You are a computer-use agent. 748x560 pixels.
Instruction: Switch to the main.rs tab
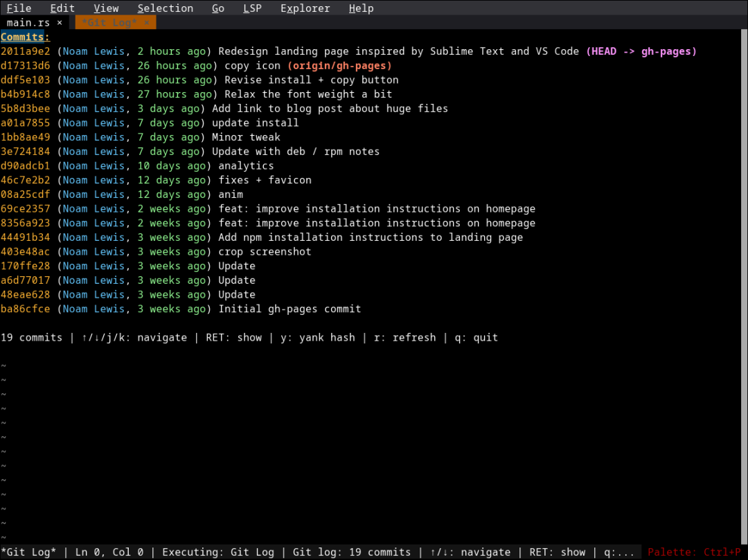tap(26, 21)
